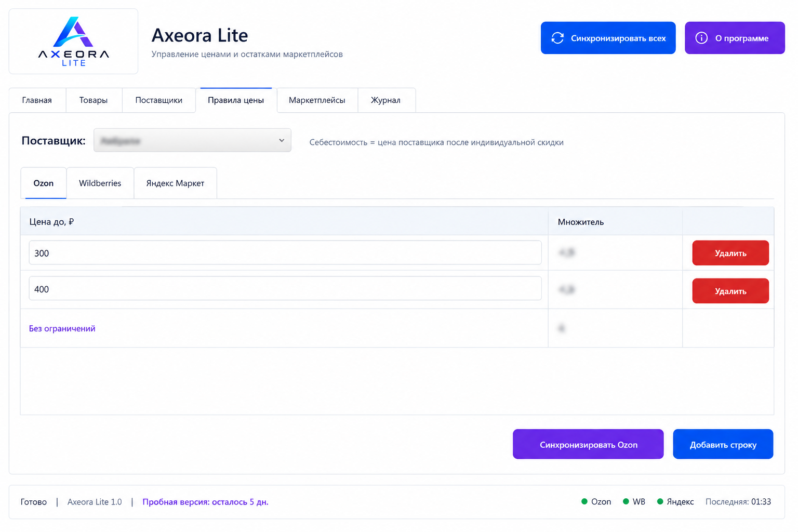Open the Маркетплейсы tab

pyautogui.click(x=317, y=100)
